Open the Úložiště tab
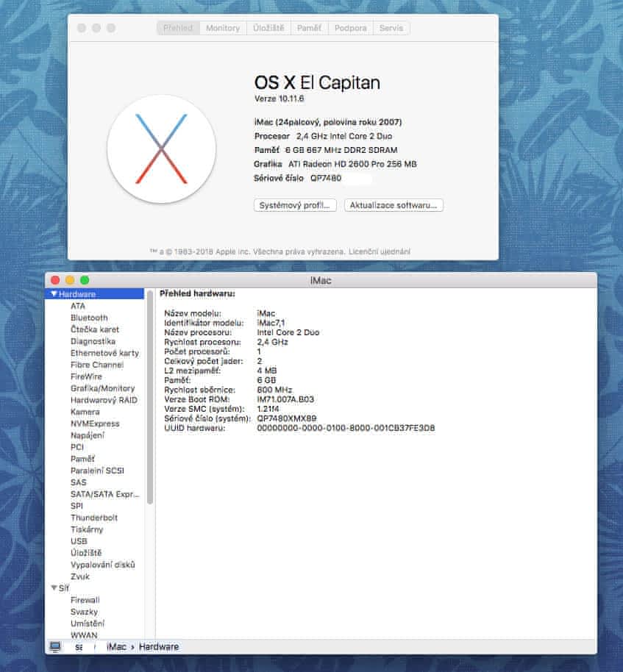This screenshot has width=623, height=672. tap(268, 28)
